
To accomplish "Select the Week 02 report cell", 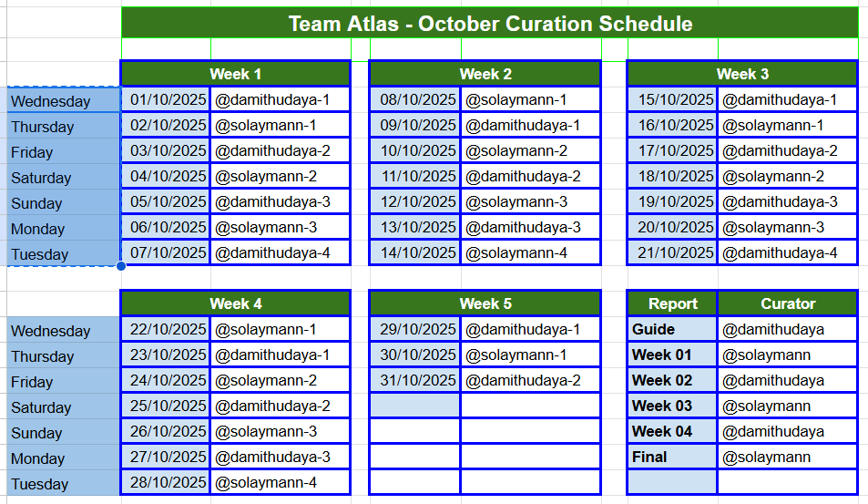I will pos(672,380).
